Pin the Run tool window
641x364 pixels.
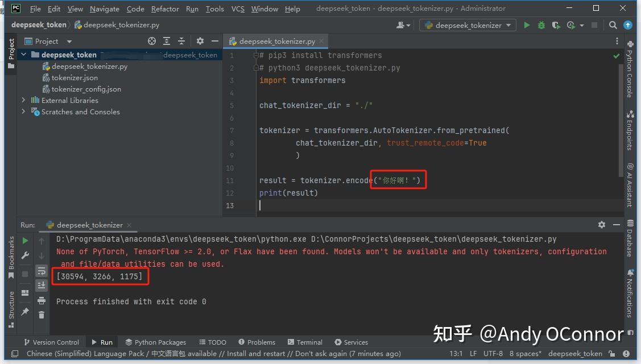tap(26, 311)
